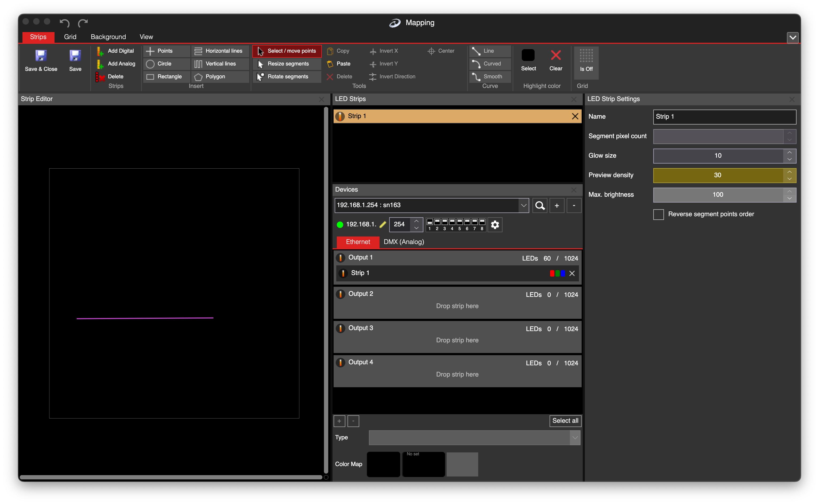This screenshot has height=504, width=819.
Task: Insert Points shape
Action: (x=167, y=51)
